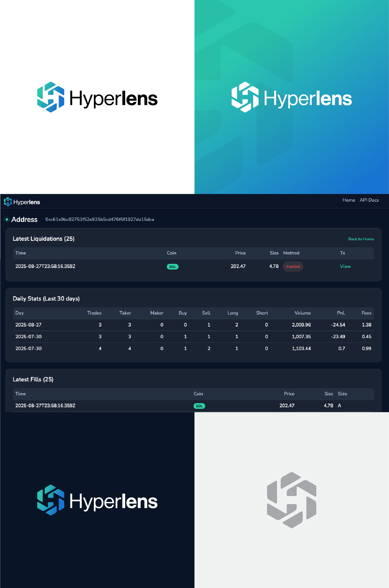Click the white Hyperlens logo on gradient panel
The width and height of the screenshot is (389, 588).
tap(292, 97)
